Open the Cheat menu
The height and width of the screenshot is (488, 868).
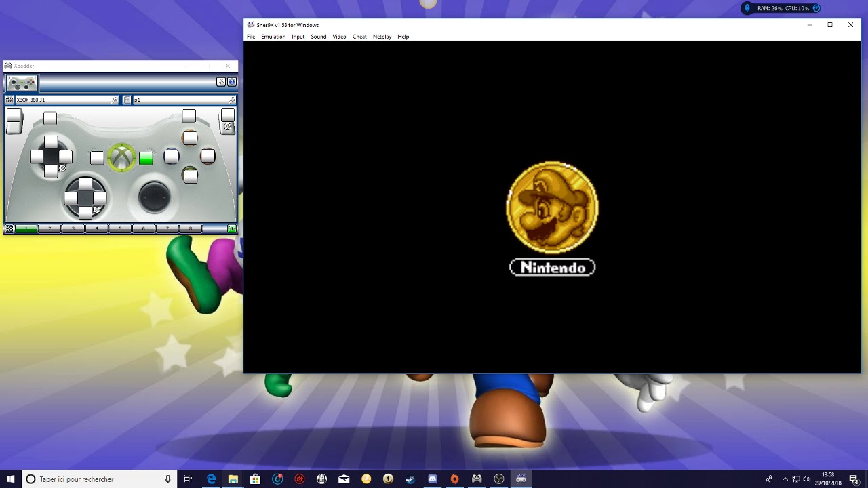click(x=359, y=37)
